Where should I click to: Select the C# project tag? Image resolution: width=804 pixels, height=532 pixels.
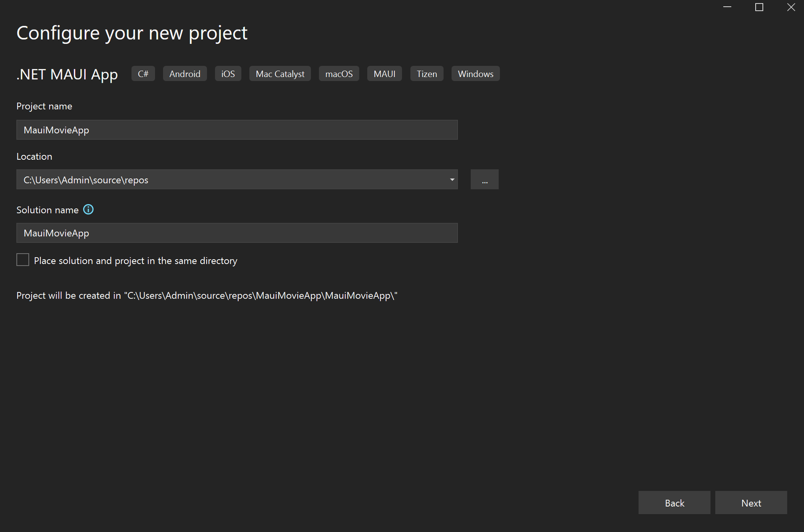click(x=143, y=74)
